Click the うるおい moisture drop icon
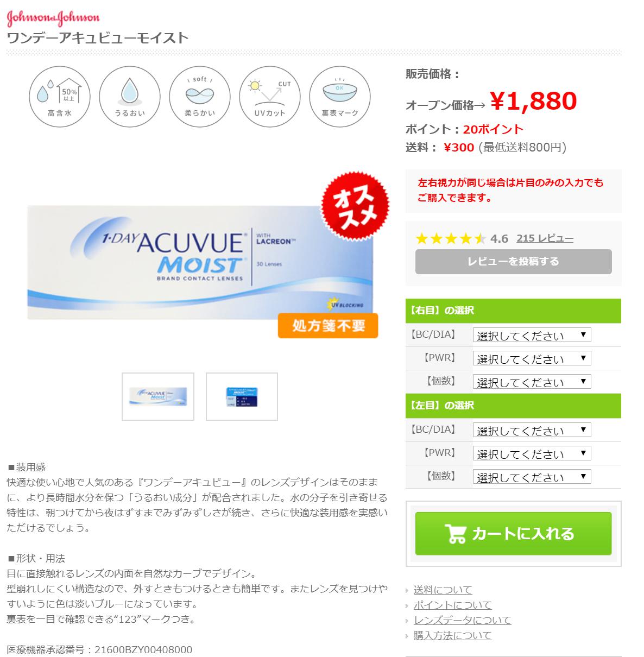This screenshot has height=657, width=644. pos(130,97)
